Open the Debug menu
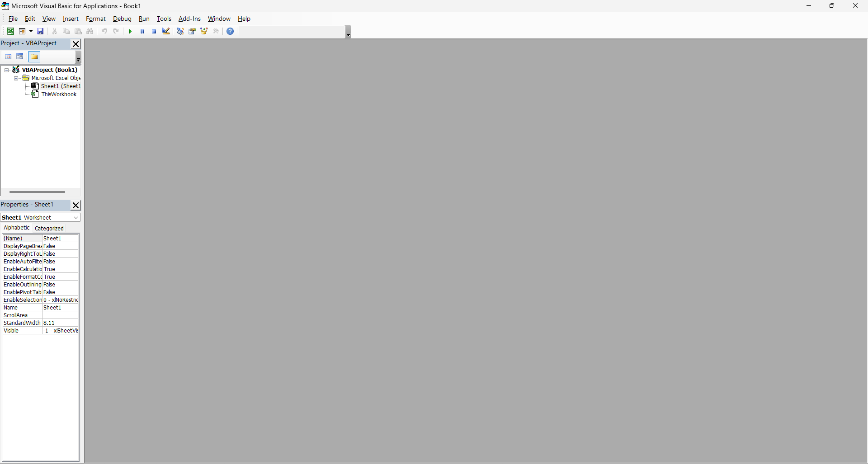The image size is (868, 464). pos(122,19)
